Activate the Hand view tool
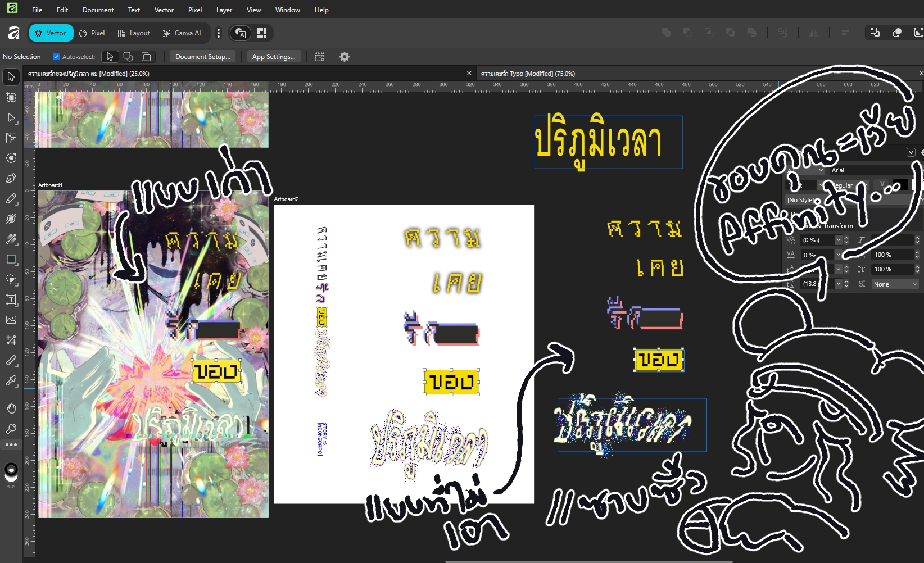This screenshot has width=924, height=563. [11, 408]
